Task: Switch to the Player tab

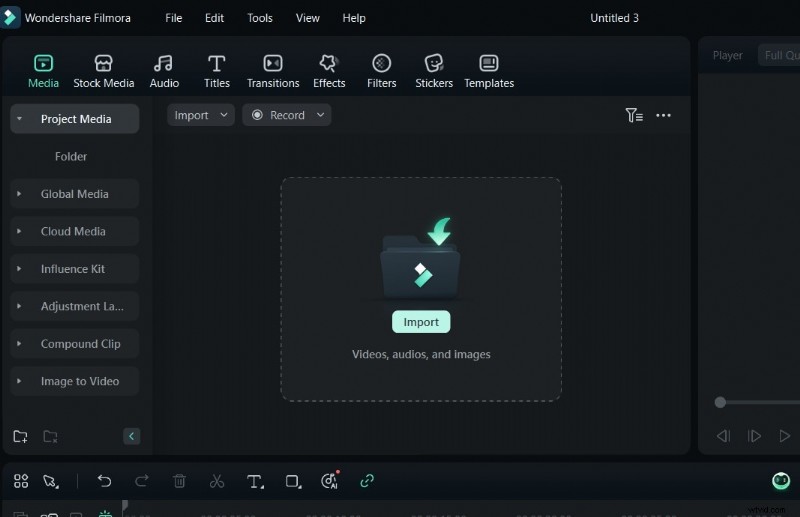Action: coord(728,56)
